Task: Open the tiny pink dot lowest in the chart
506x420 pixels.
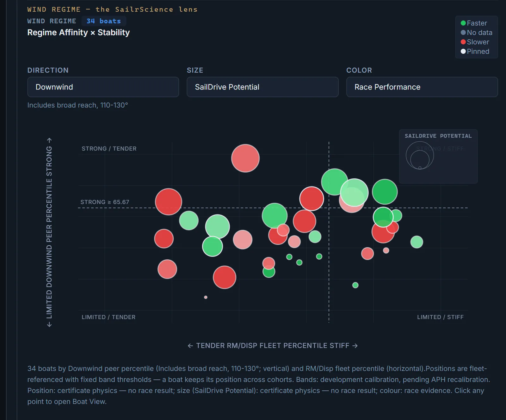Action: pos(206,297)
